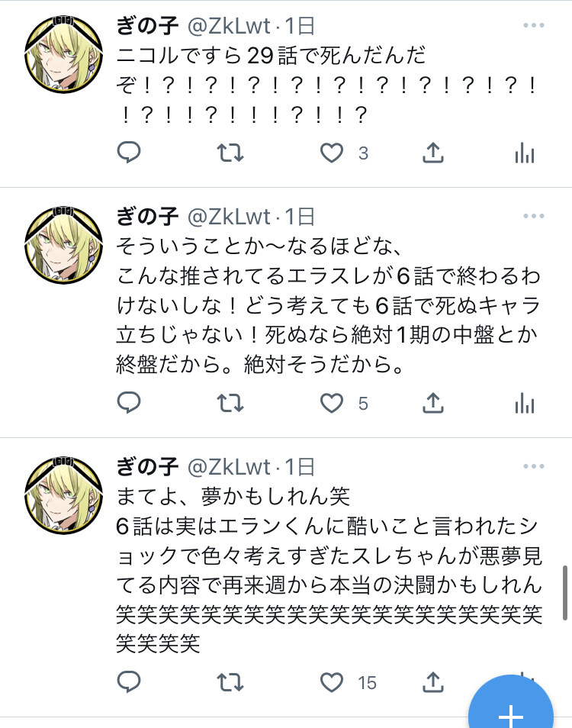
Task: Retweet the ニコルですら29話 tweet
Action: pyautogui.click(x=230, y=153)
